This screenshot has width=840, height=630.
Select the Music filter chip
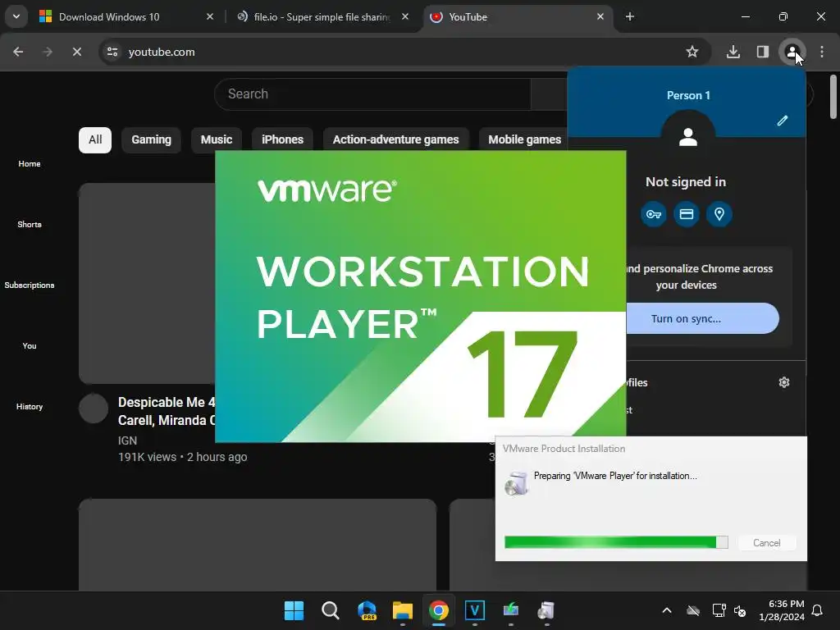tap(217, 139)
